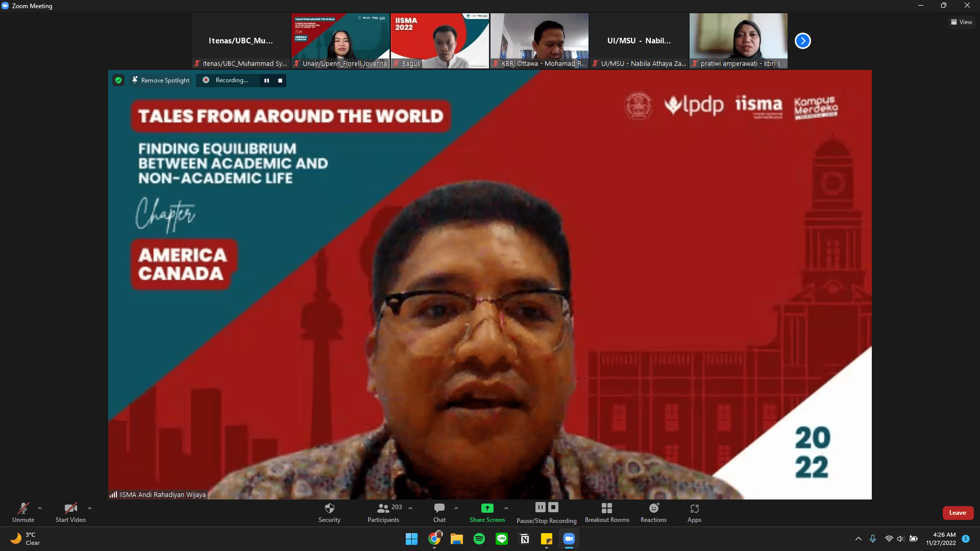The height and width of the screenshot is (551, 980).
Task: Start Share Screen
Action: click(x=487, y=513)
